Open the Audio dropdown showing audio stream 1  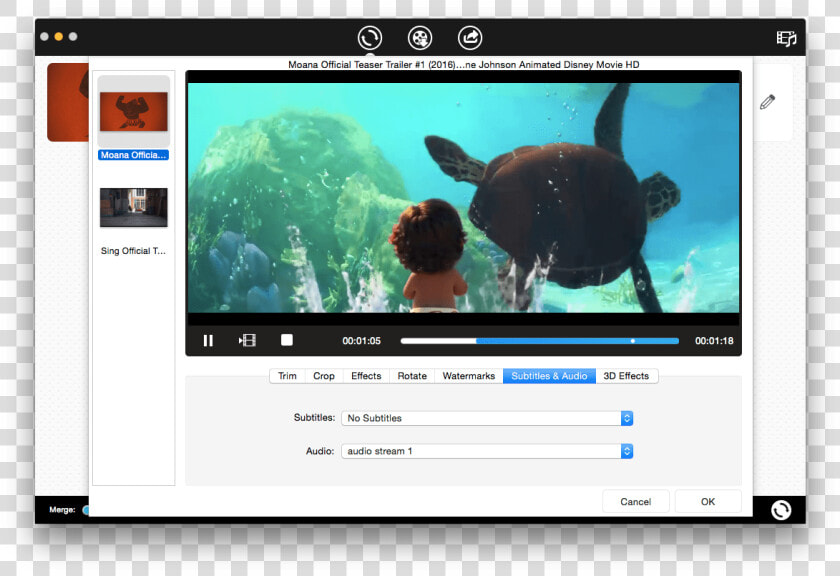pyautogui.click(x=487, y=451)
